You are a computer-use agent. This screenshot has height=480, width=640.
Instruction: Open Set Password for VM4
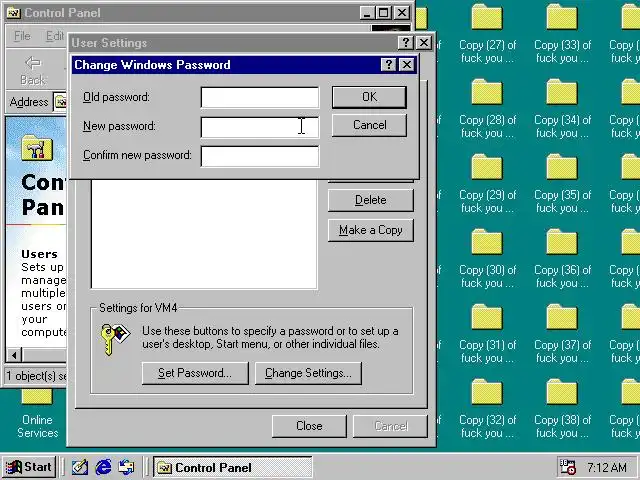click(x=195, y=373)
